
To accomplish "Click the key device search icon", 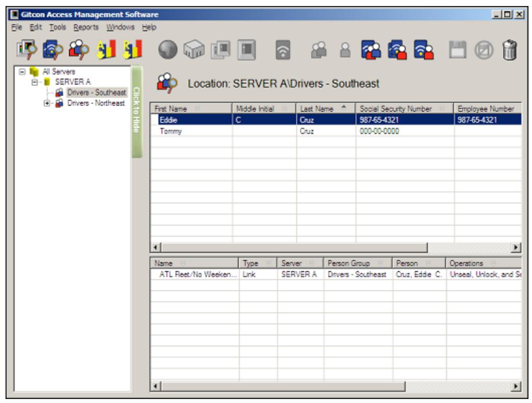I will click(x=53, y=50).
